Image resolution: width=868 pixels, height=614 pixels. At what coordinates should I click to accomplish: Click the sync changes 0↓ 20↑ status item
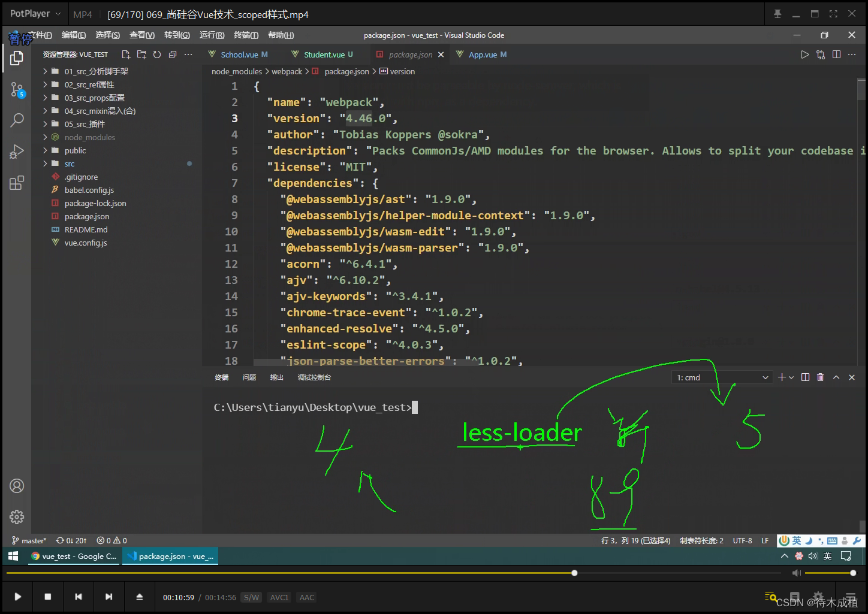(x=71, y=540)
